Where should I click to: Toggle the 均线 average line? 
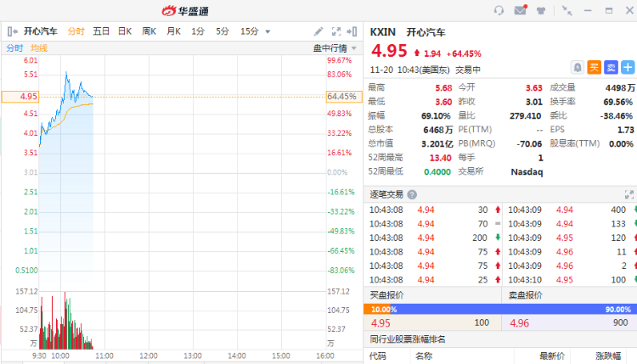pos(39,48)
